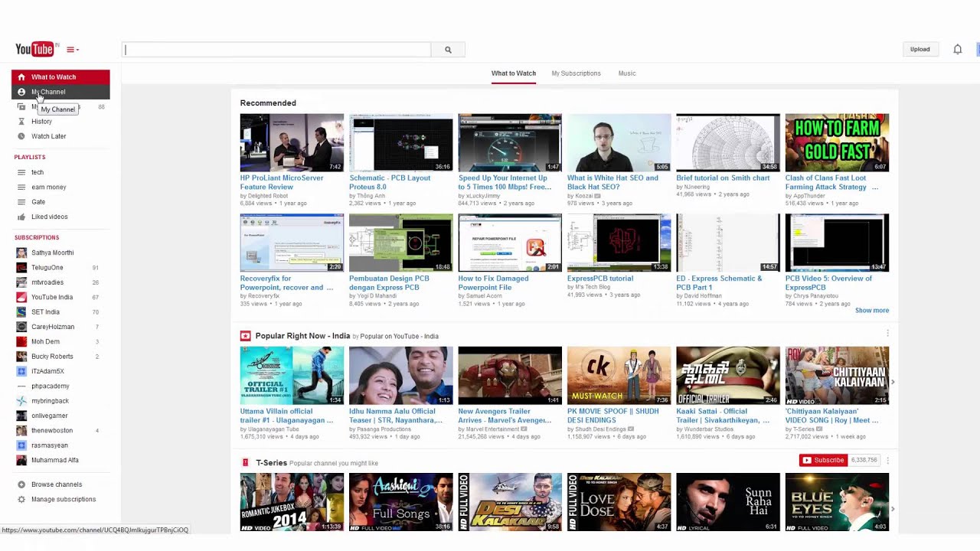Open History in sidebar
Viewport: 980px width, 551px height.
[41, 121]
